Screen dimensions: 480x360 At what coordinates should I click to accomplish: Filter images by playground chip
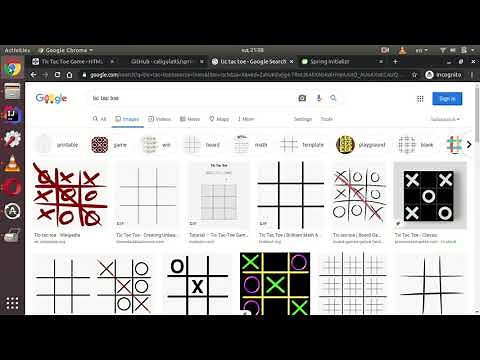point(361,145)
